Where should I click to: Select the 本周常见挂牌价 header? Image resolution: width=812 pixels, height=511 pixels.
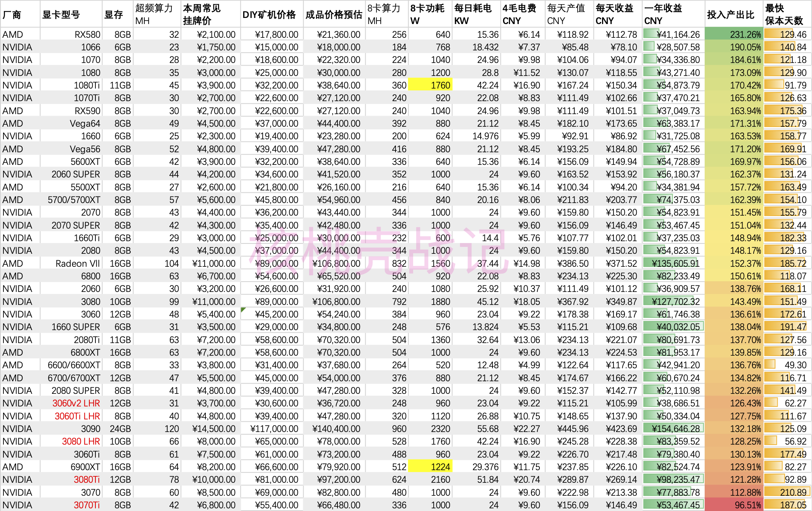click(x=211, y=14)
